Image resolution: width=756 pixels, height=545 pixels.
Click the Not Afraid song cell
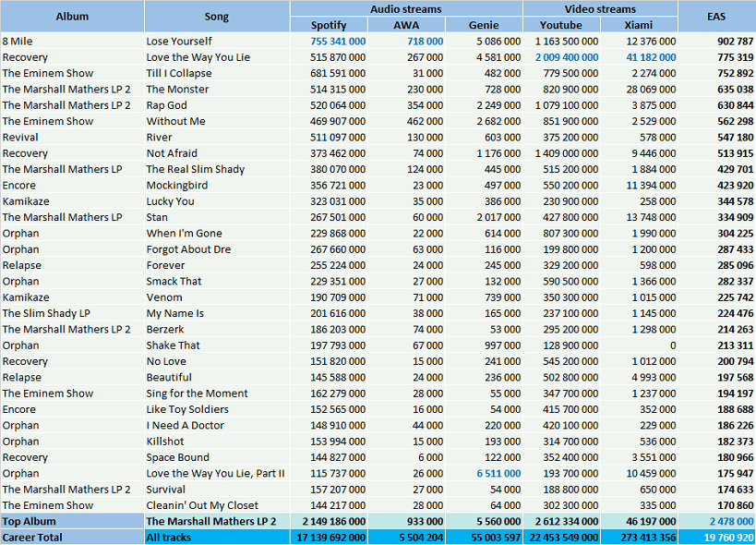pyautogui.click(x=217, y=153)
